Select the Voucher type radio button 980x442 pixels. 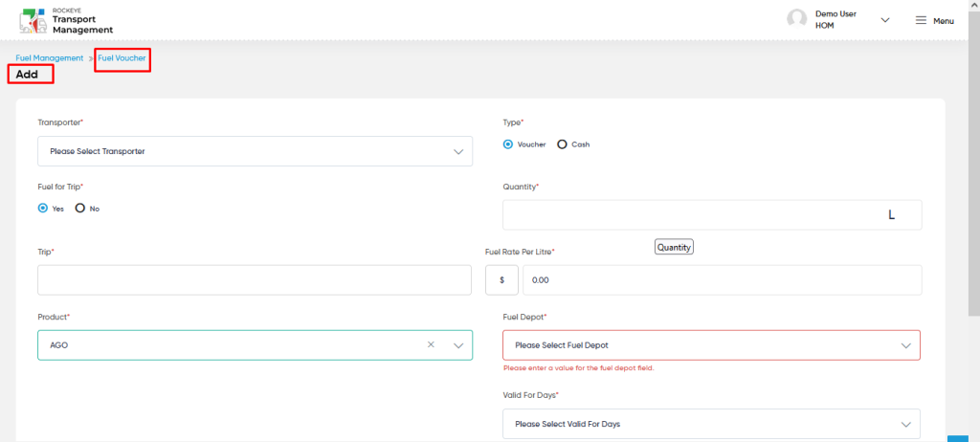tap(508, 144)
